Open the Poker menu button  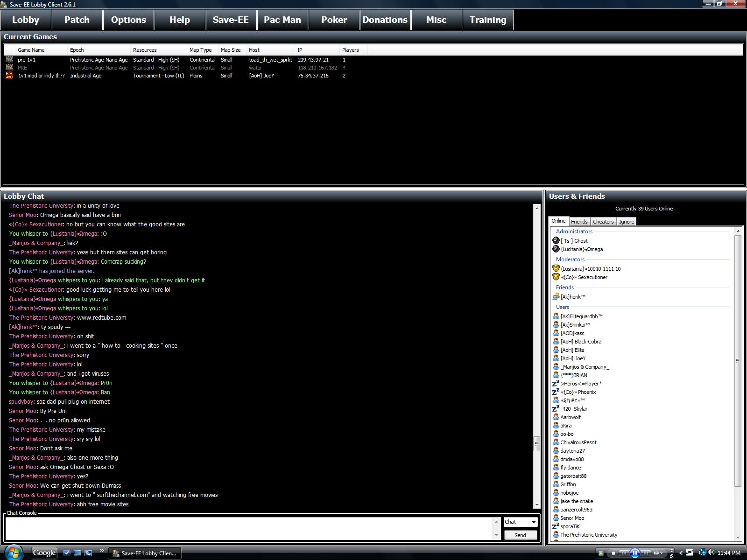(334, 20)
